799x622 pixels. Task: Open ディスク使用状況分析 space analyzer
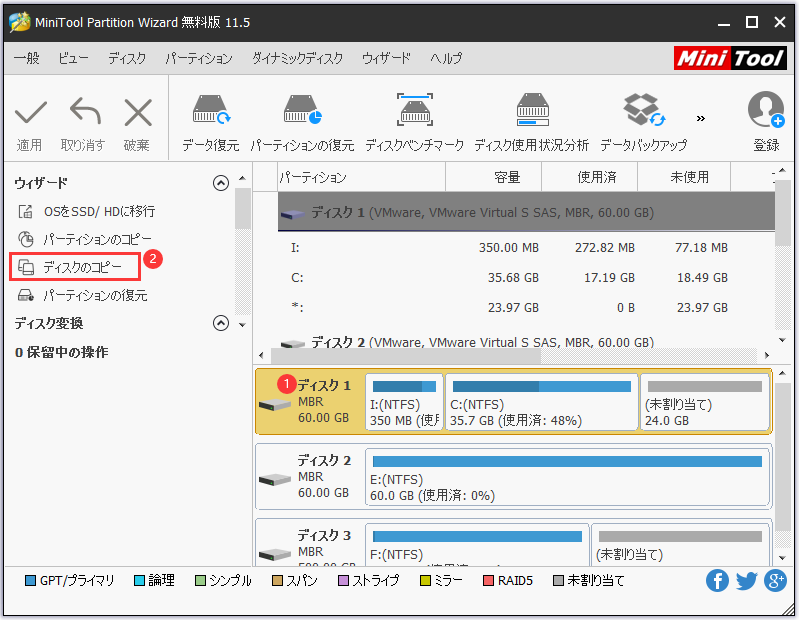(531, 123)
